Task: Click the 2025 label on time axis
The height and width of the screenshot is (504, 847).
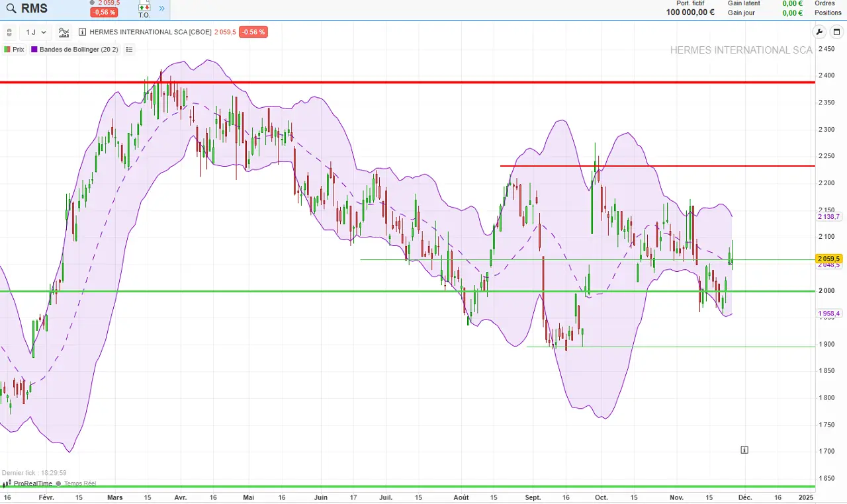Action: 806,497
